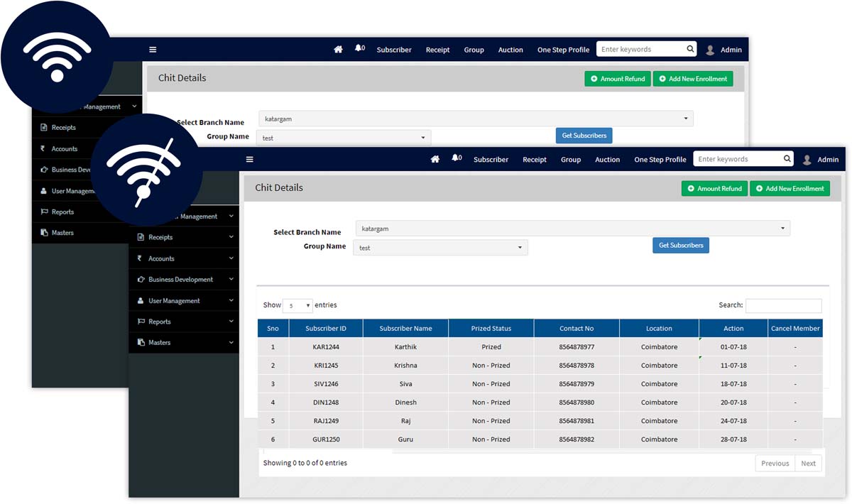Sort by Subscriber ID column header
Screen dimensions: 852x504
pos(326,328)
